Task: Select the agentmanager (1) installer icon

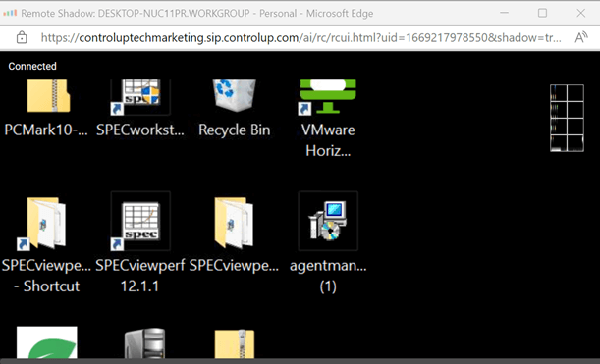Action: click(328, 221)
